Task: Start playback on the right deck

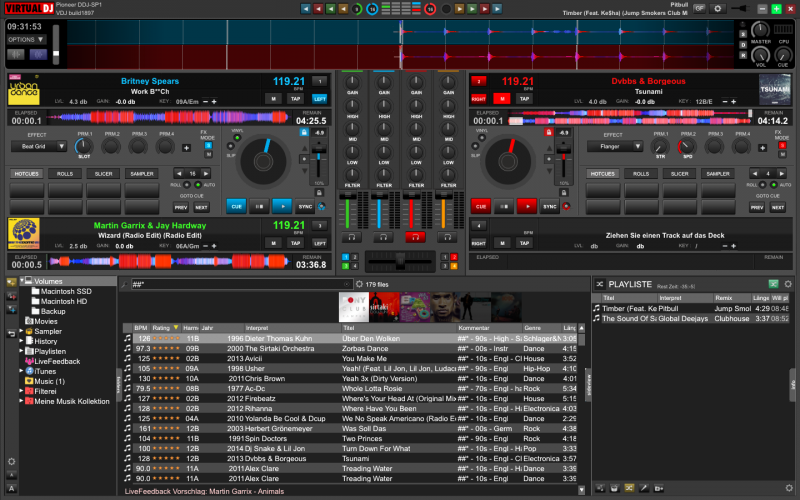Action: pos(527,206)
